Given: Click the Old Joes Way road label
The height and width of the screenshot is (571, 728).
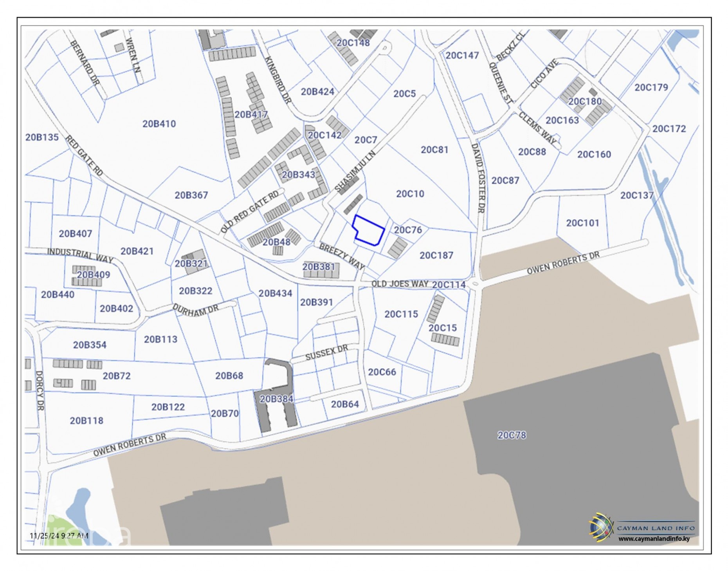Looking at the screenshot, I should [x=399, y=284].
